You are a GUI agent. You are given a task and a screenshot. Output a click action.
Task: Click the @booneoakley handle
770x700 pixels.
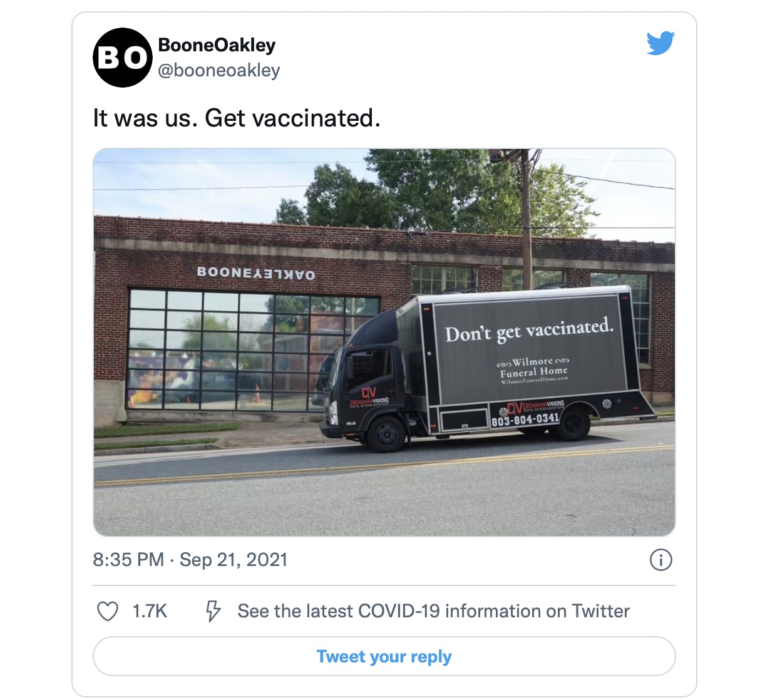coord(219,71)
